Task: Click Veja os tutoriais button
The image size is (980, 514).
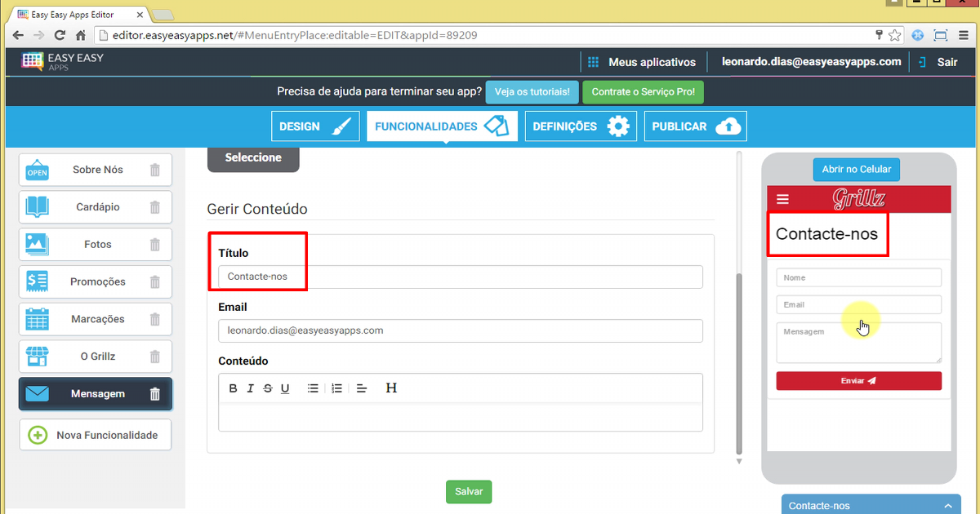Action: coord(532,92)
